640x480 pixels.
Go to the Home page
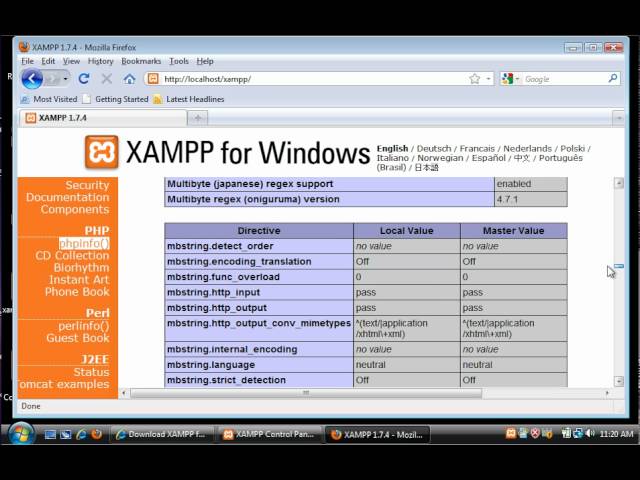(129, 79)
